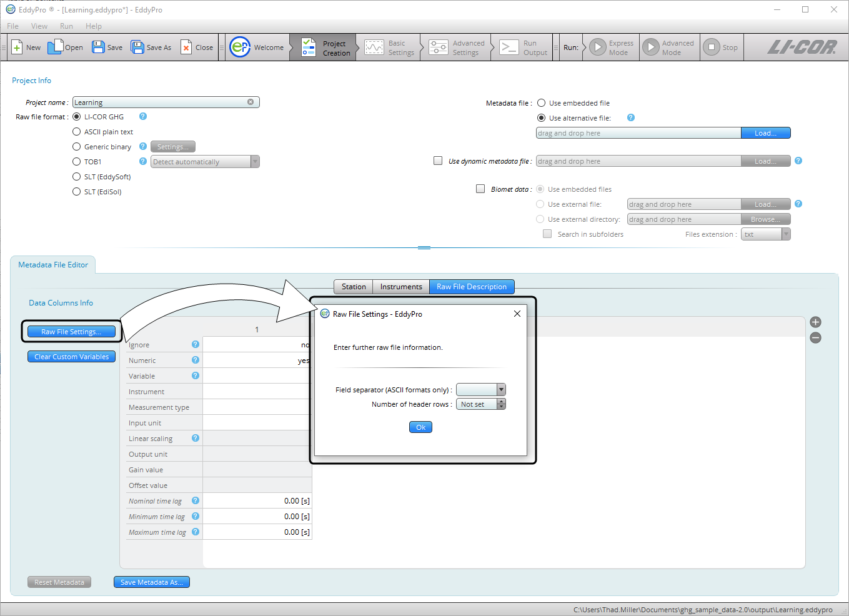849x616 pixels.
Task: Click Ok in the Raw File Settings dialog
Action: [x=420, y=427]
